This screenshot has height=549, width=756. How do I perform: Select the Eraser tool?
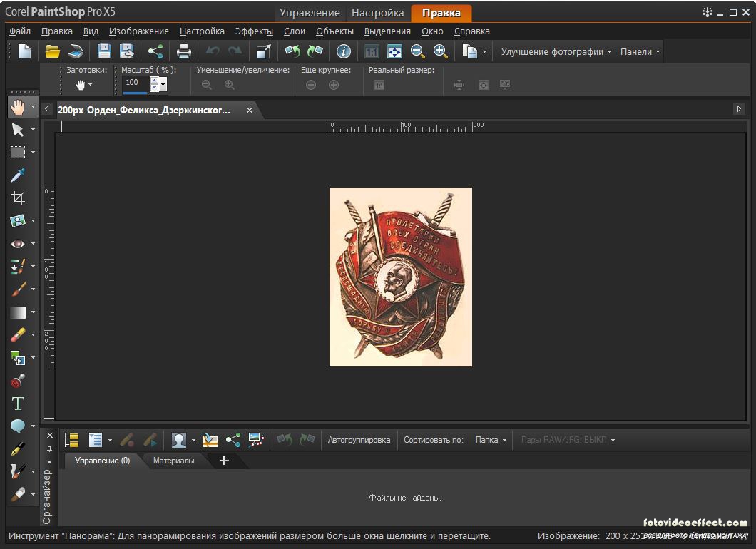[x=18, y=334]
